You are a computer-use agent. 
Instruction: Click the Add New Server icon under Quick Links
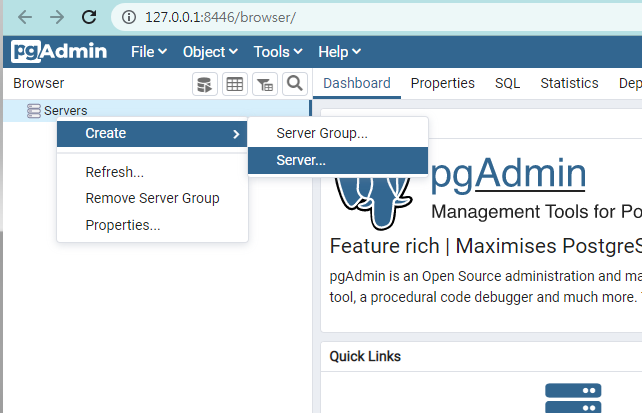click(573, 398)
